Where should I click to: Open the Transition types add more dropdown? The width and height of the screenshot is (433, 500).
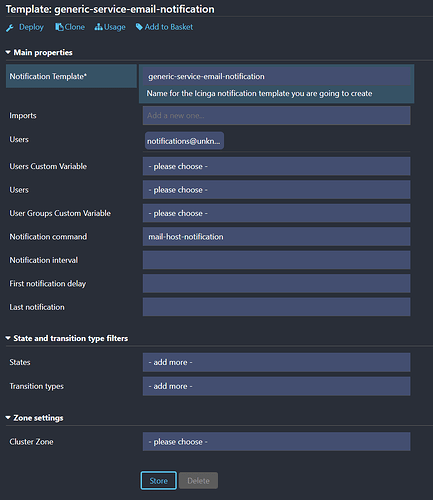tap(276, 386)
